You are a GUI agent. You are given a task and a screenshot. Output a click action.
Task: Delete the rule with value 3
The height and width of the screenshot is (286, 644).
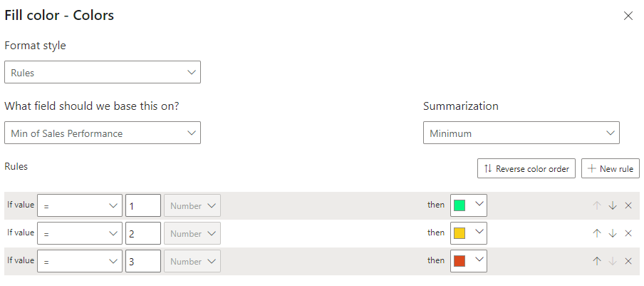[x=628, y=261]
